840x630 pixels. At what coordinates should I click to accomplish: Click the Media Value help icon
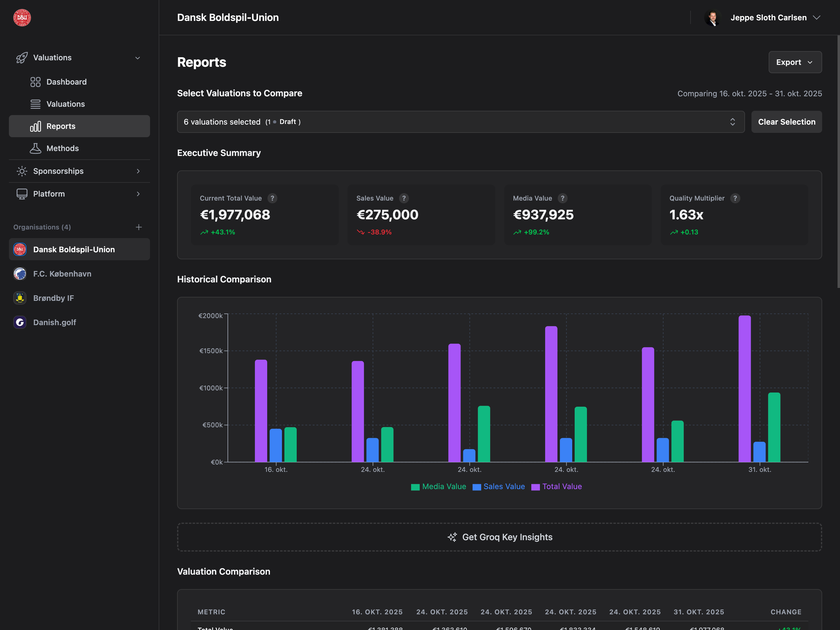tap(562, 198)
